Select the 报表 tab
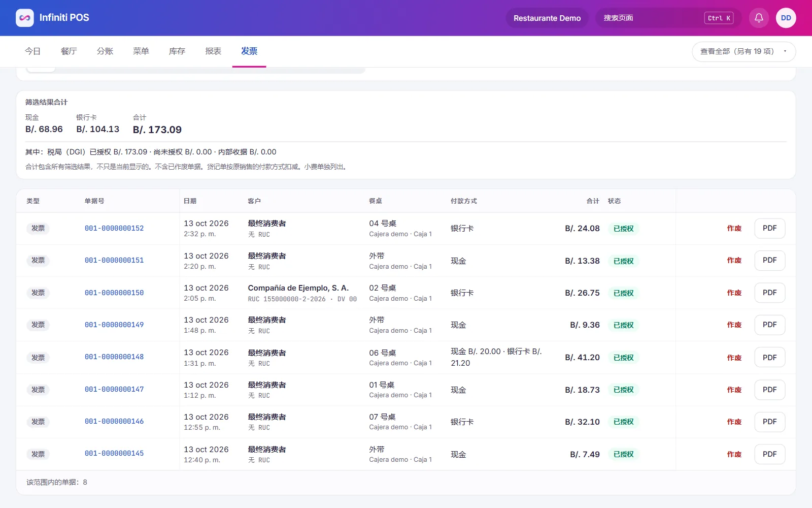Viewport: 812px width, 508px height. pyautogui.click(x=213, y=51)
